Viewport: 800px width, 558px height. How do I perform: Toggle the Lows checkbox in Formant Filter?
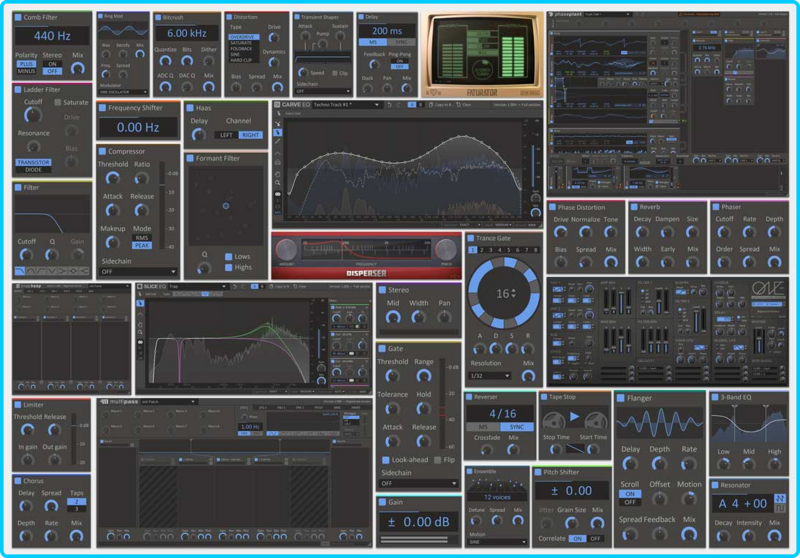point(229,257)
